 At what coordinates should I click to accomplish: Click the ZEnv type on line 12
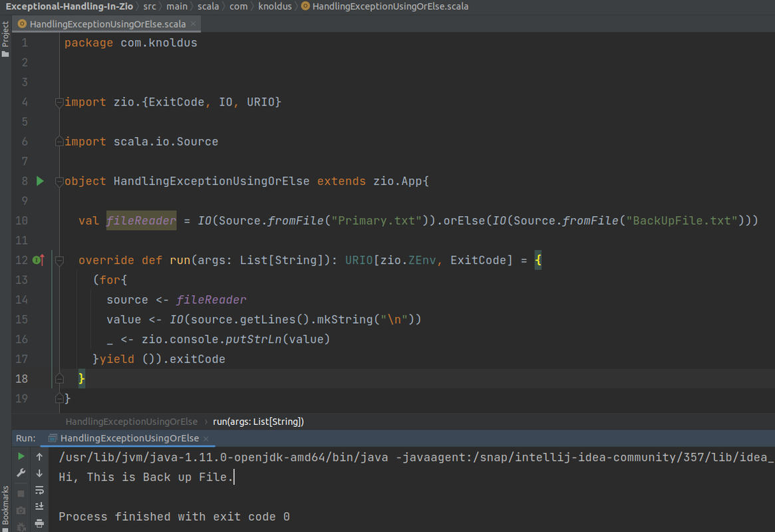[x=422, y=260]
